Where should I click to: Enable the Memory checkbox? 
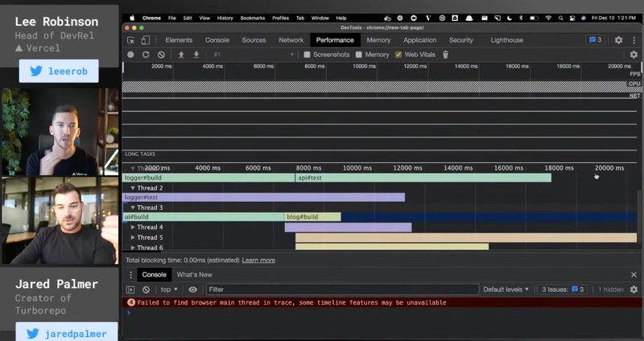pyautogui.click(x=359, y=55)
